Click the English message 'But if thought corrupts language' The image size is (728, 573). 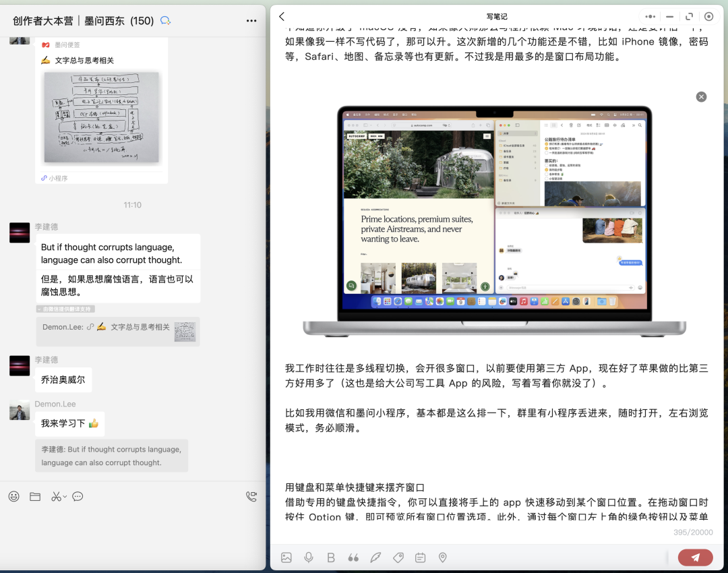(x=111, y=253)
